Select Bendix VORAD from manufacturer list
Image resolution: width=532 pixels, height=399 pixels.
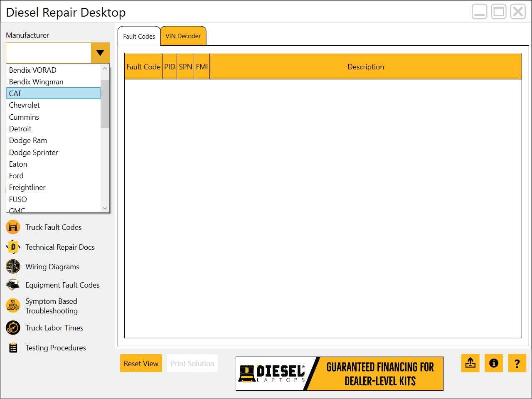53,70
